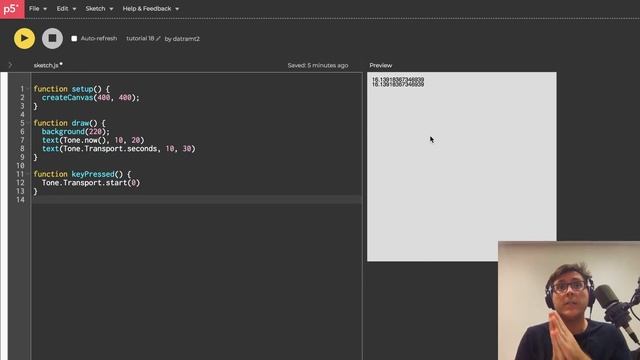
Task: Expand the sidebar file list chevron
Action: point(10,65)
